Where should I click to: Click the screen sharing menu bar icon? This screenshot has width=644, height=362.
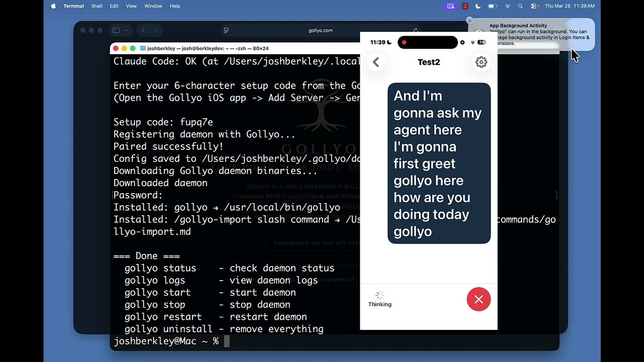450,6
